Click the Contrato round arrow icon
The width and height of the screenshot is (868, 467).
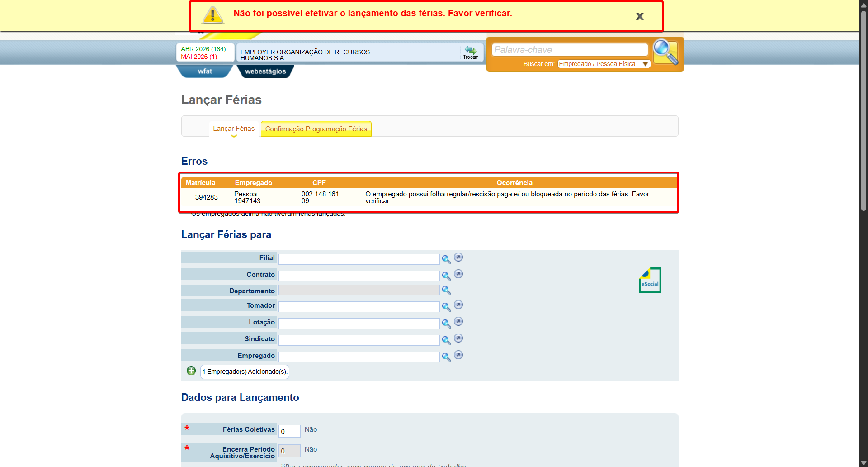tap(458, 274)
